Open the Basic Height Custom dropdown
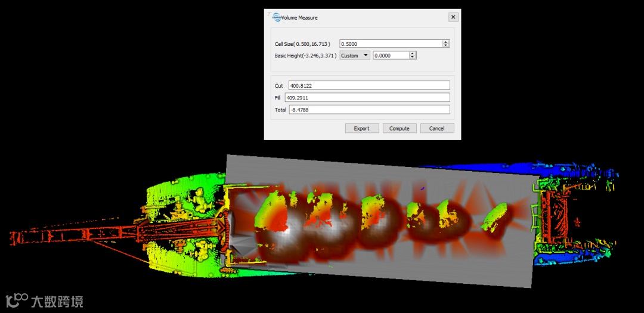644x313 pixels. (x=355, y=55)
